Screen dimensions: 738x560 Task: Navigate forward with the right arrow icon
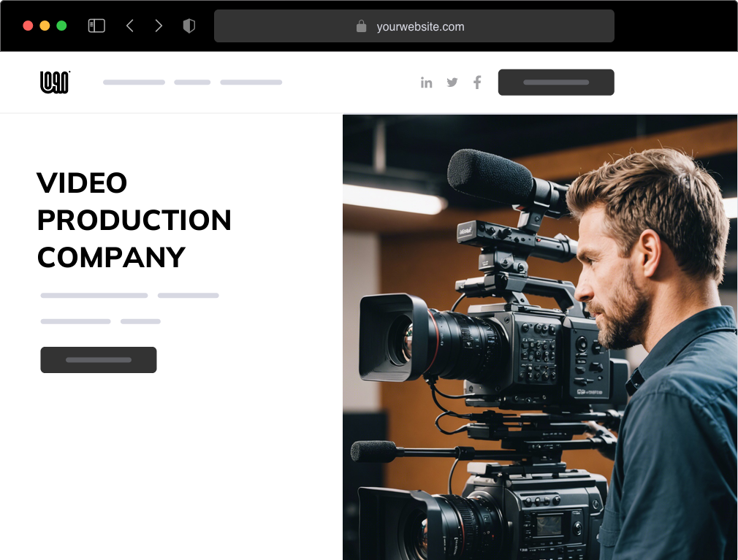[159, 25]
